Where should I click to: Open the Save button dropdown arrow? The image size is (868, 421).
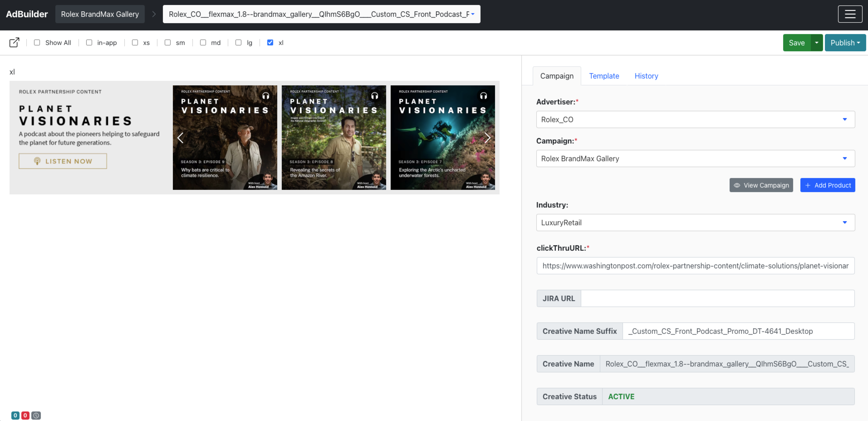[x=817, y=43]
